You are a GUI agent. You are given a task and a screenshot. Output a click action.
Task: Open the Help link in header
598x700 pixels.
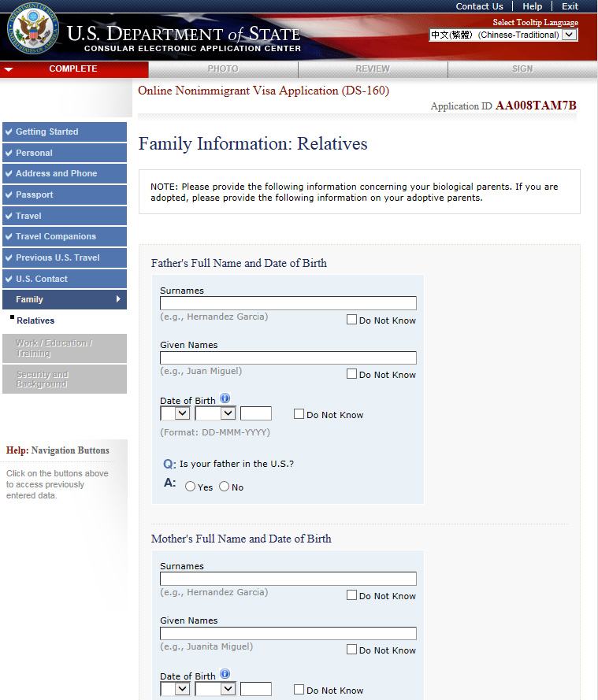pyautogui.click(x=533, y=6)
